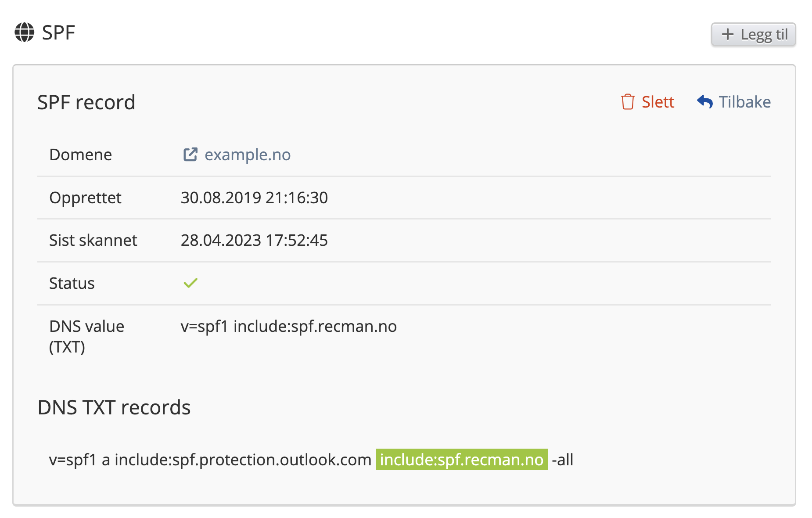Click the red trash can icon
The height and width of the screenshot is (518, 812).
point(628,102)
